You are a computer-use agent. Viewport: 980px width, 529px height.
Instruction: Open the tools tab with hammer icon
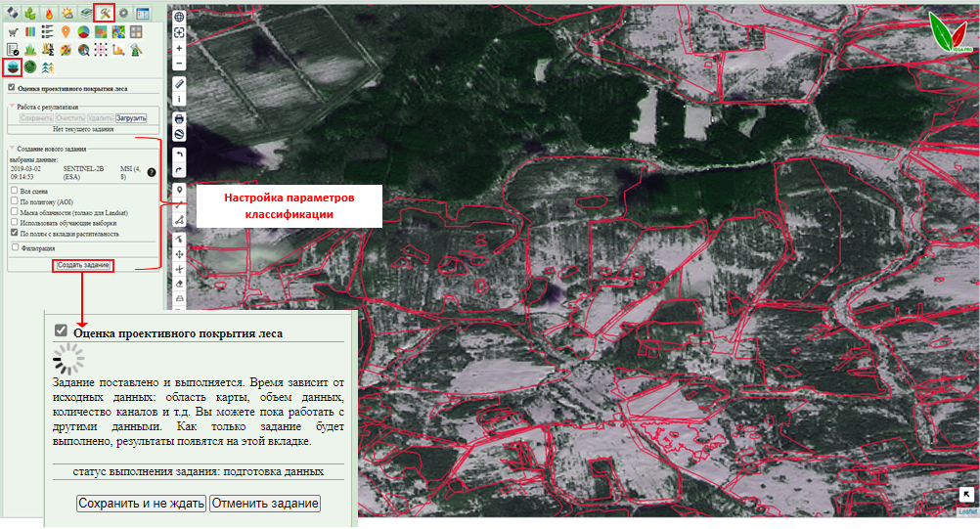(105, 13)
